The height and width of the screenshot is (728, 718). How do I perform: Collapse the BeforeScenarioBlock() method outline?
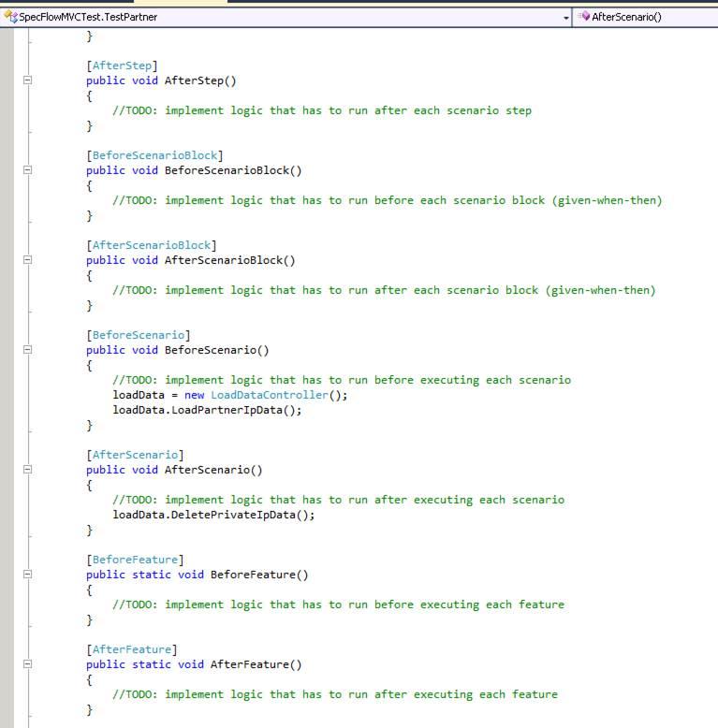27,170
